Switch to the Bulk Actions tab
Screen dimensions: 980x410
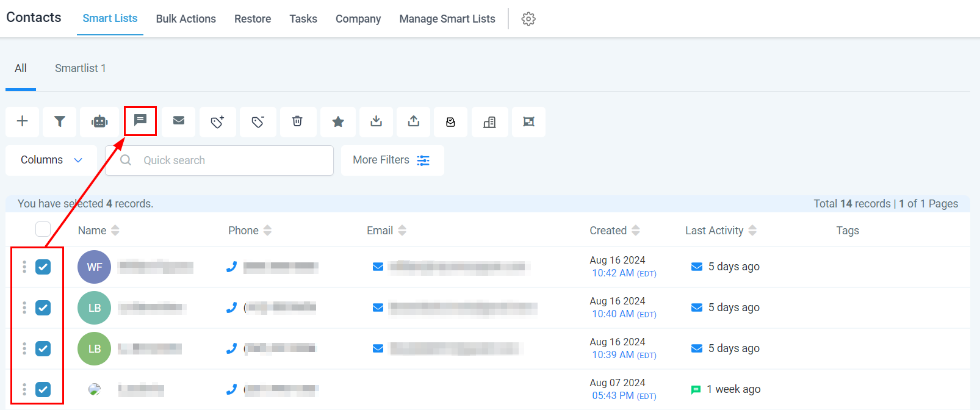[186, 19]
